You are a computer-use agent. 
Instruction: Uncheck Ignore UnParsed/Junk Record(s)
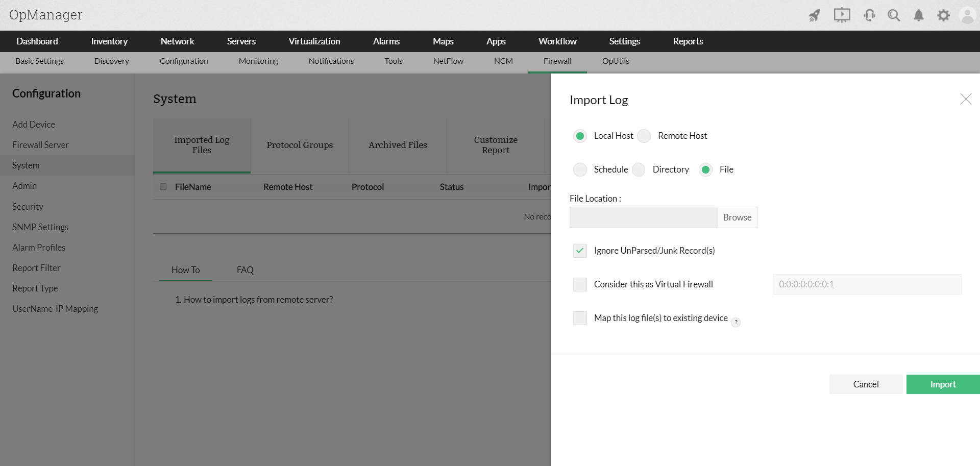pos(580,251)
